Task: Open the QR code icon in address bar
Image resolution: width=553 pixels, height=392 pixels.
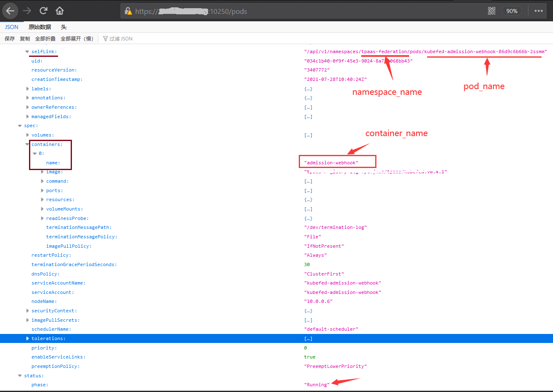Action: [x=492, y=11]
